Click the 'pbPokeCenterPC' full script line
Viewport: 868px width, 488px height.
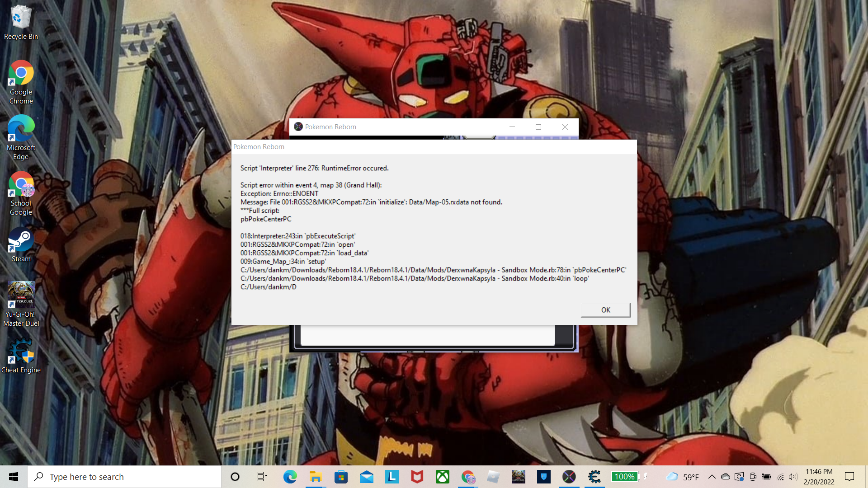point(266,219)
